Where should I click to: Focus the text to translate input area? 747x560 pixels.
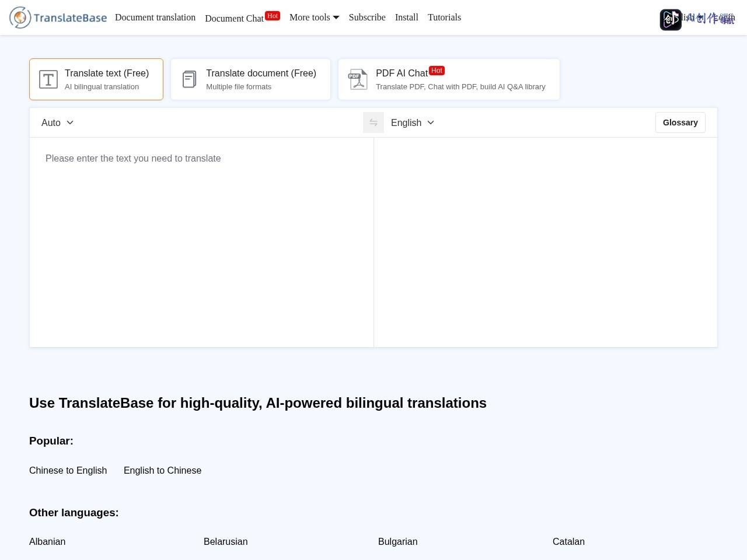click(201, 242)
